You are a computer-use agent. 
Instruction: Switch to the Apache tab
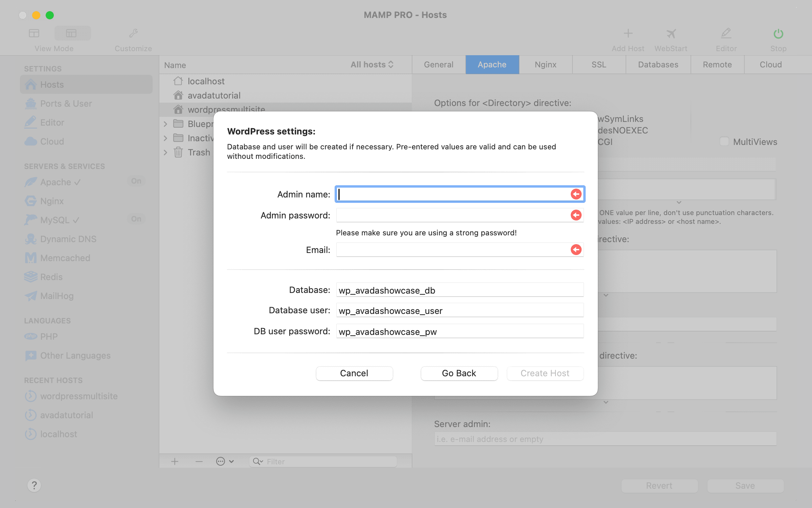[492, 65]
